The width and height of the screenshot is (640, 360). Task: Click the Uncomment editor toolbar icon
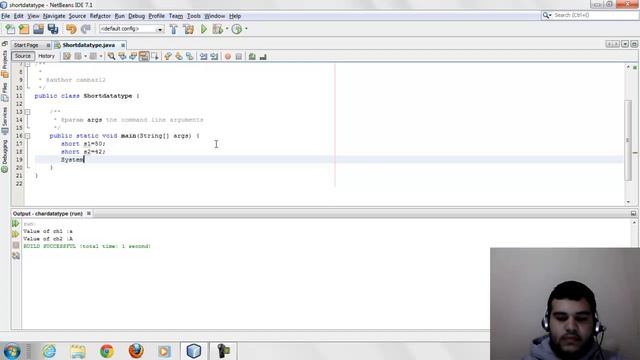pyautogui.click(x=263, y=56)
